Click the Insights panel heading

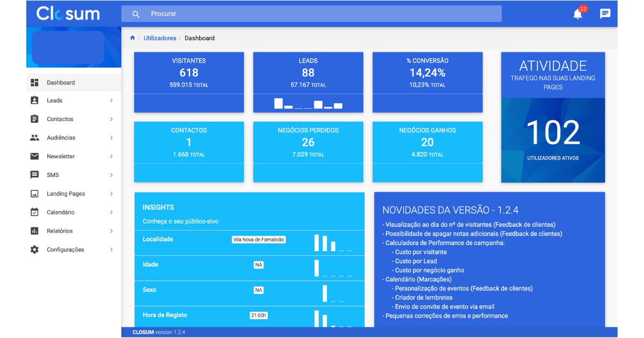coord(158,208)
